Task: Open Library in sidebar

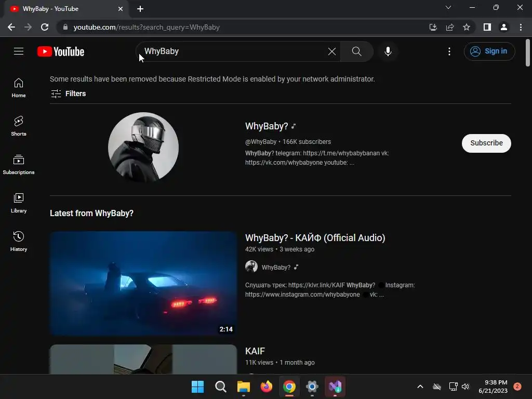Action: 19,203
